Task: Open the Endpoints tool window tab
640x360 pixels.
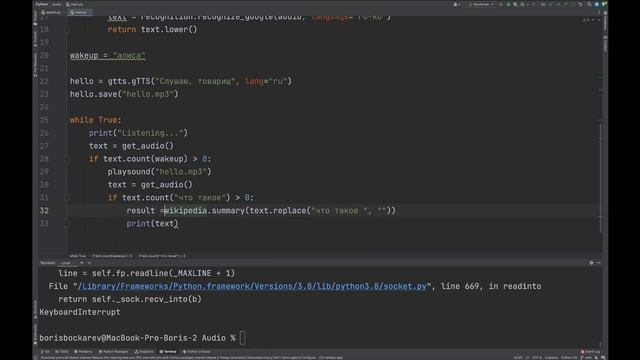Action: (x=144, y=351)
